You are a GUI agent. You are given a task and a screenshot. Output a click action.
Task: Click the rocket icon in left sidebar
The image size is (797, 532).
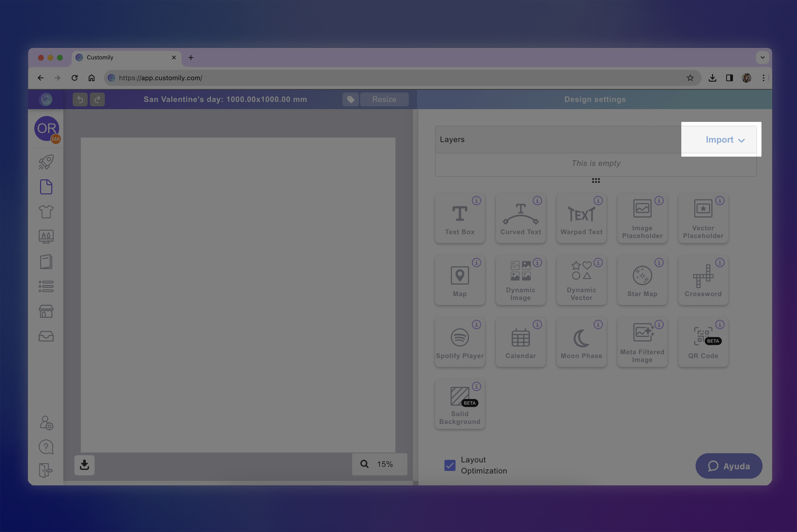(x=46, y=162)
